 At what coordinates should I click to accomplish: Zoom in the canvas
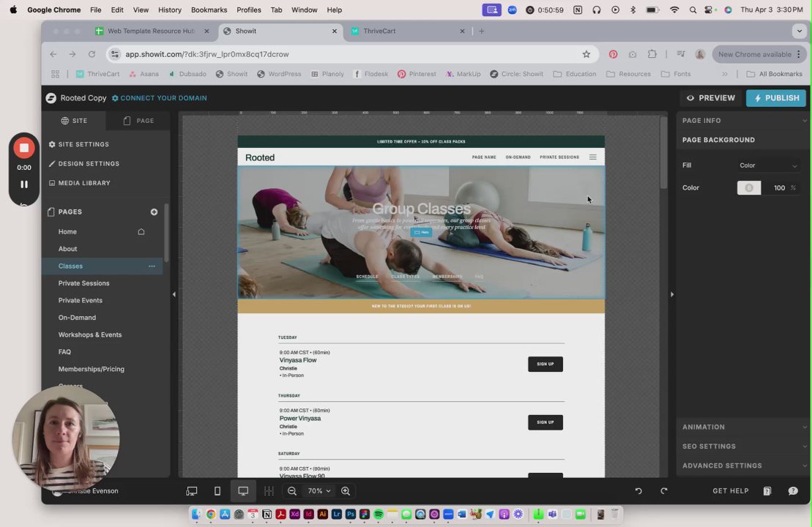point(346,490)
